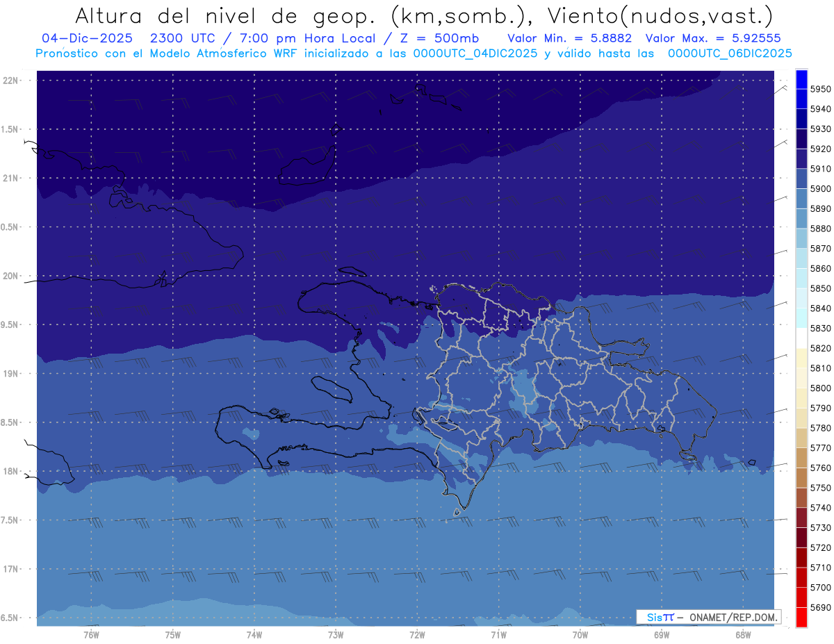
Task: Click the colorbar label '5830'
Action: click(x=821, y=329)
